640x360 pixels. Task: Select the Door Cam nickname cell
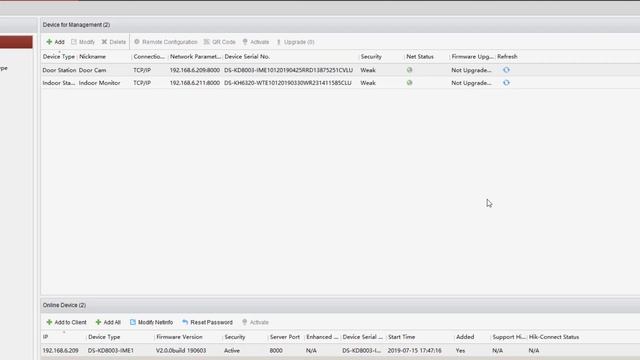point(92,70)
